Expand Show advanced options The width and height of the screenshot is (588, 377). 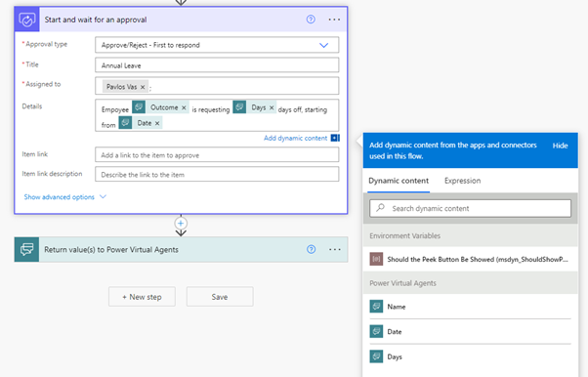pyautogui.click(x=64, y=197)
